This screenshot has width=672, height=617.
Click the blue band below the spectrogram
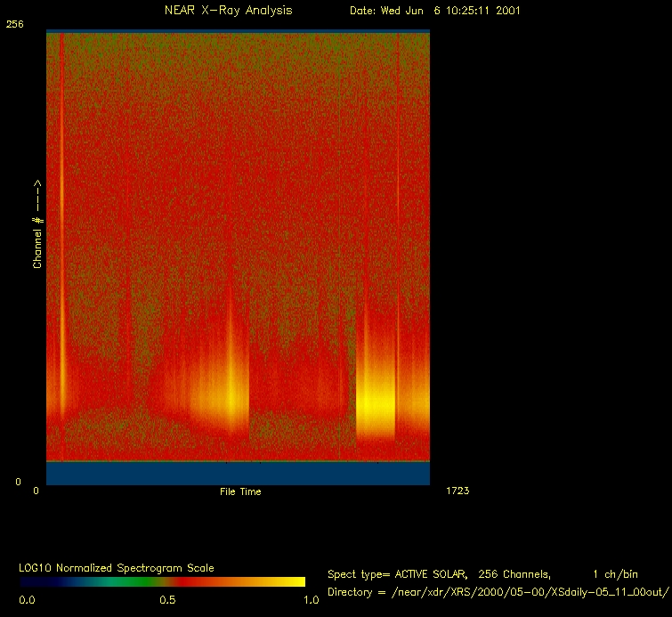click(x=238, y=473)
